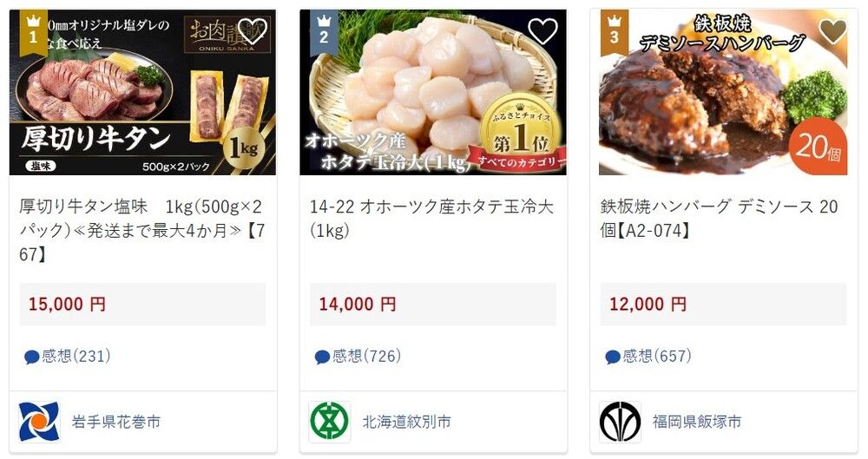868x459 pixels.
Task: Open the 感想(231) review comments
Action: [x=68, y=356]
